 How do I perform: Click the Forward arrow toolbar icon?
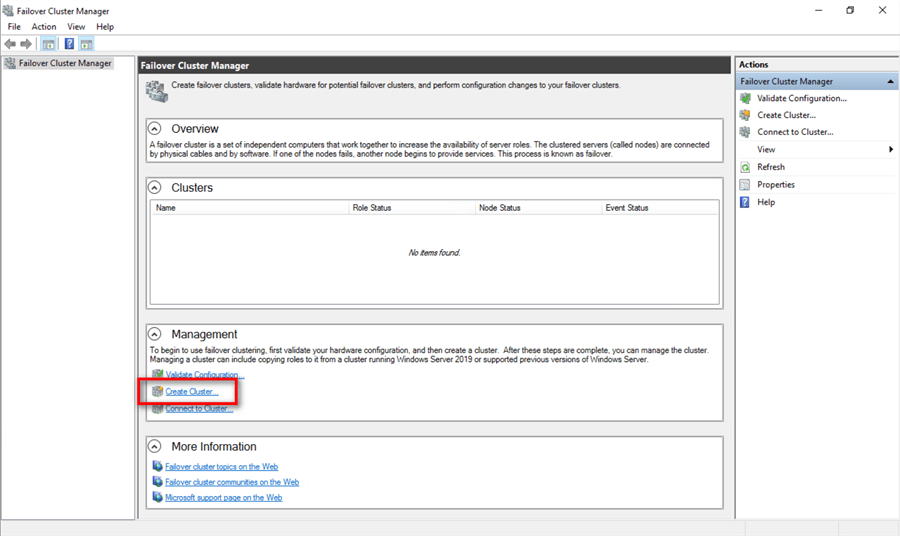26,44
